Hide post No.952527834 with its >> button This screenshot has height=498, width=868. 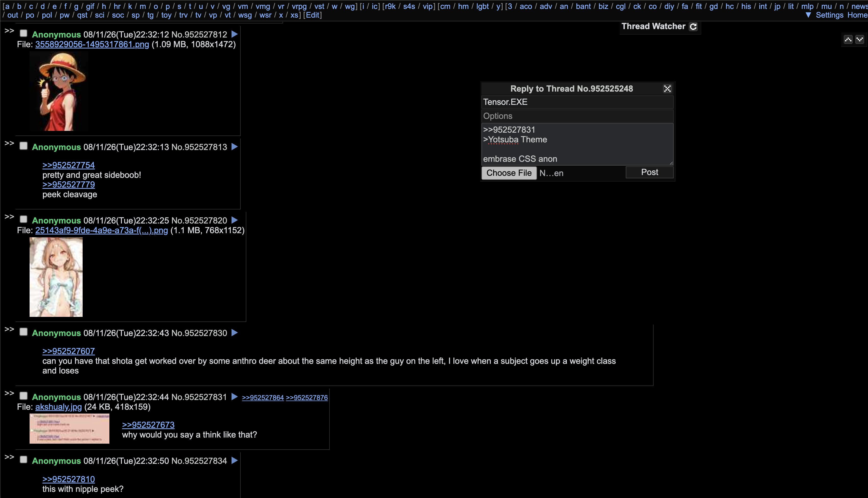coord(9,457)
